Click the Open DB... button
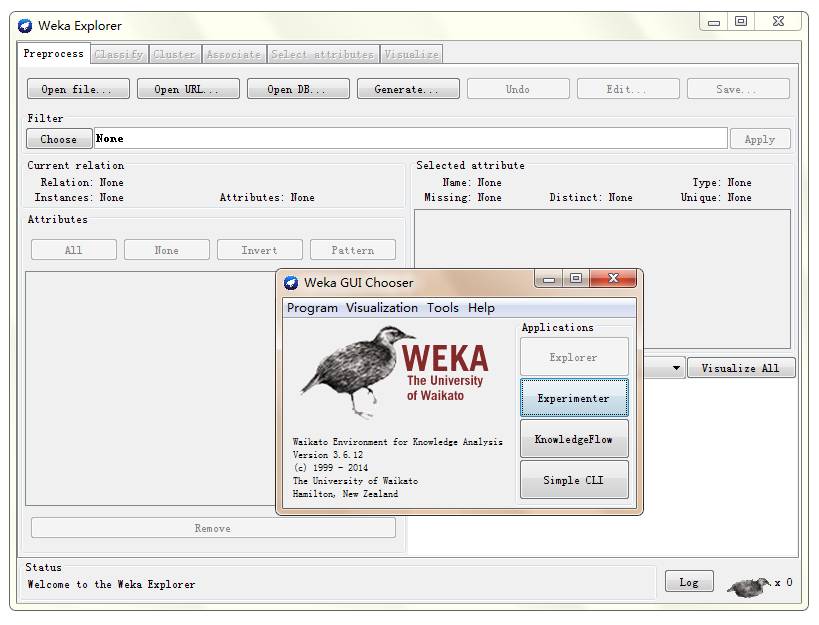Screen dimensions: 819x625 click(298, 89)
